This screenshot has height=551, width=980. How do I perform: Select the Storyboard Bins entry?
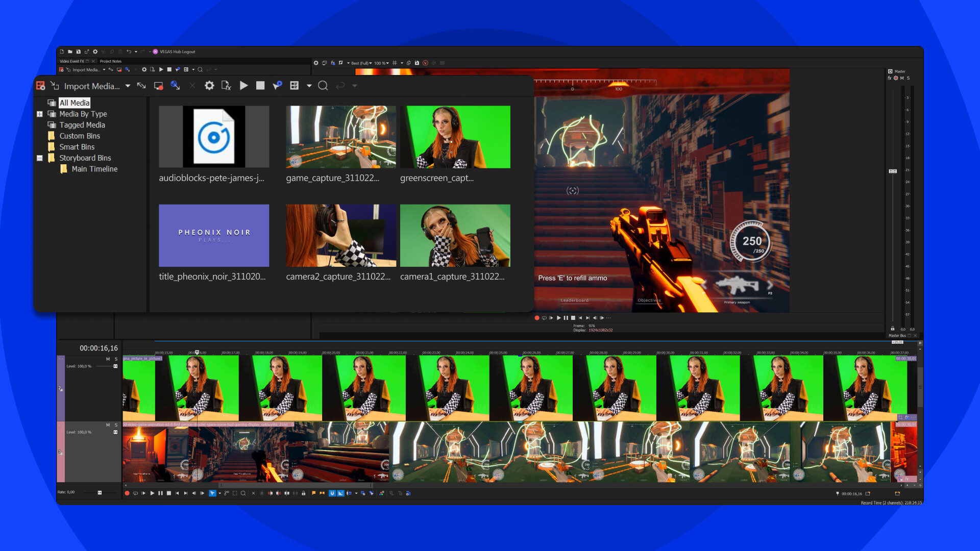click(85, 158)
